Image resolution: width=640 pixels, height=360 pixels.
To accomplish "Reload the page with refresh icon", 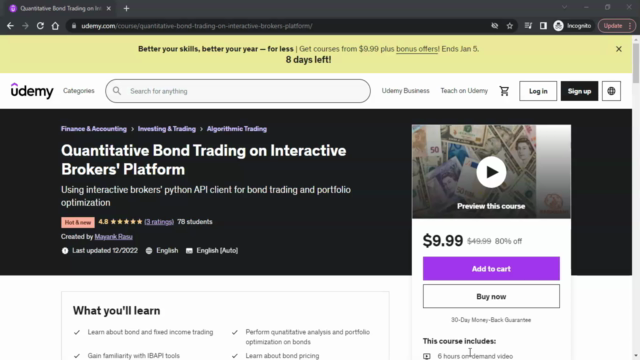I will click(40, 26).
